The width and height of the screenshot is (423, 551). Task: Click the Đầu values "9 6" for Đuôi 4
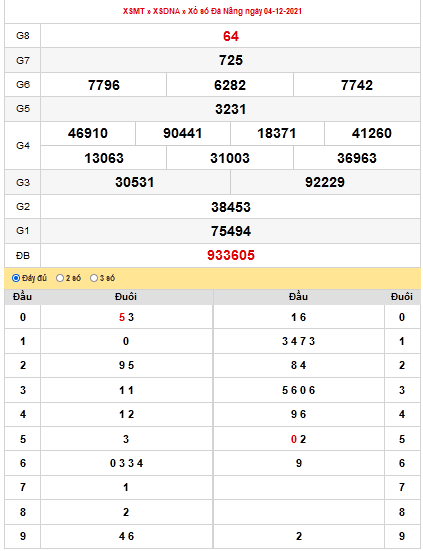[298, 414]
